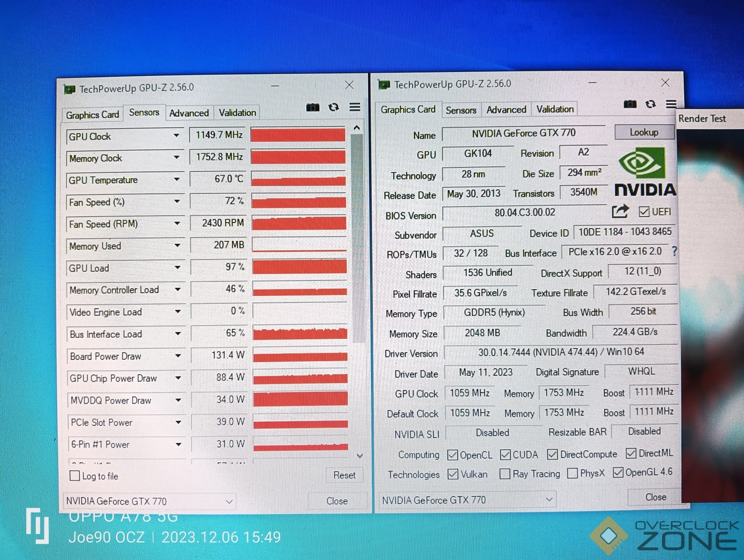Click Close button at the bottom of the Sensors window
The height and width of the screenshot is (560, 744).
(x=337, y=501)
